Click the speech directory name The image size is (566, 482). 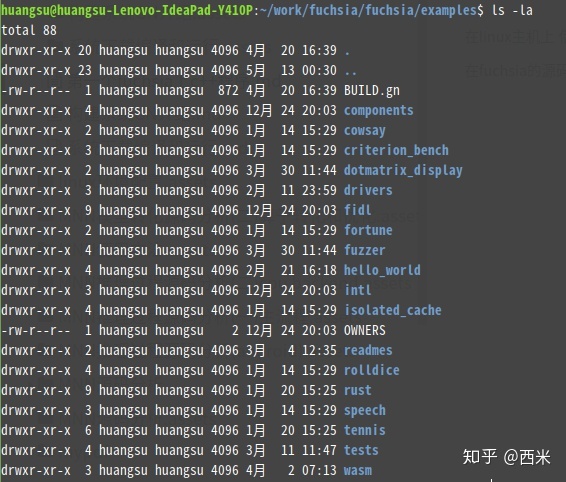[x=365, y=411]
